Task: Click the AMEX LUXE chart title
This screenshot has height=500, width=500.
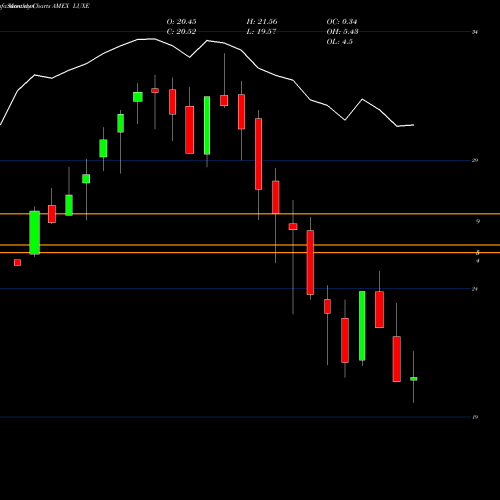Action: pyautogui.click(x=71, y=6)
